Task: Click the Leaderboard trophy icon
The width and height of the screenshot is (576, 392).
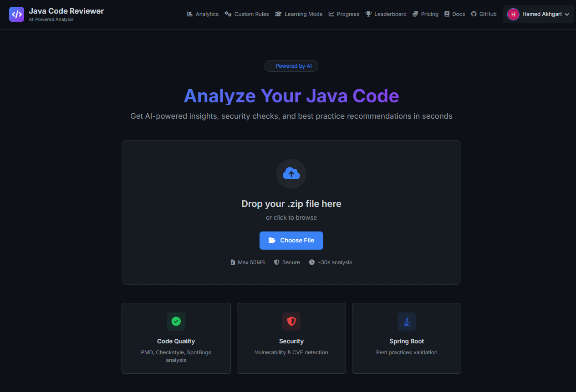Action: (x=367, y=14)
